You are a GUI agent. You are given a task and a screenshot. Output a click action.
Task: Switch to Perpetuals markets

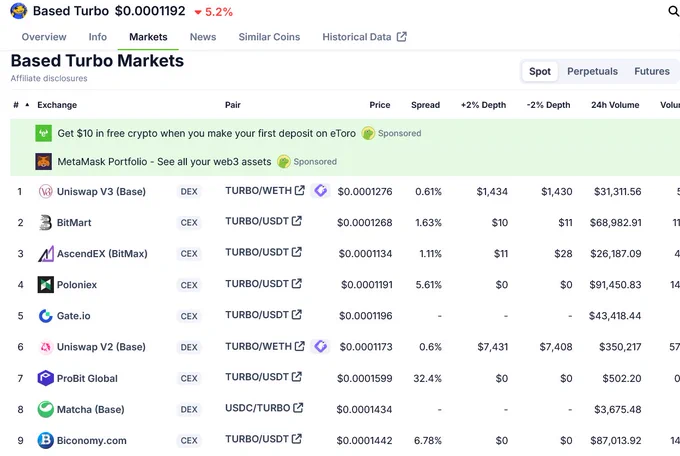click(592, 71)
